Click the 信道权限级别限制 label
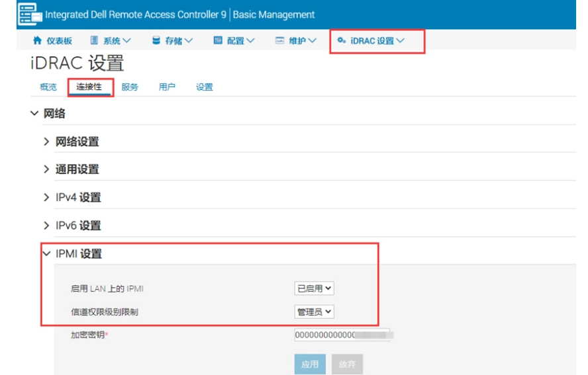The width and height of the screenshot is (588, 375). tap(105, 312)
